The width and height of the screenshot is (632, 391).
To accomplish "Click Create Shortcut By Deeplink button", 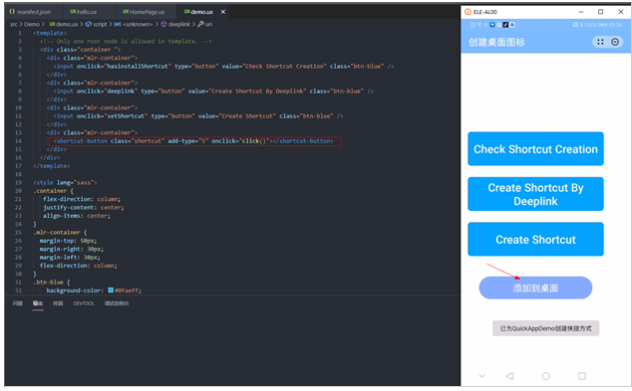I will click(x=535, y=194).
